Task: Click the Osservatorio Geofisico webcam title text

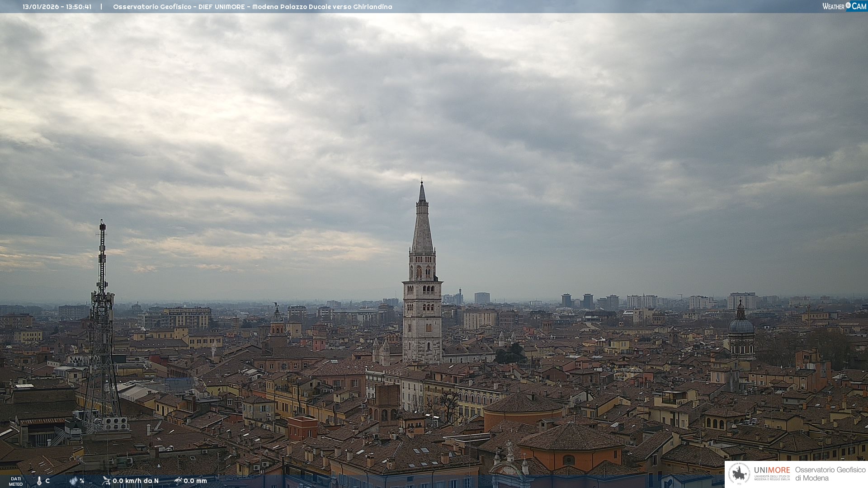Action: click(252, 7)
